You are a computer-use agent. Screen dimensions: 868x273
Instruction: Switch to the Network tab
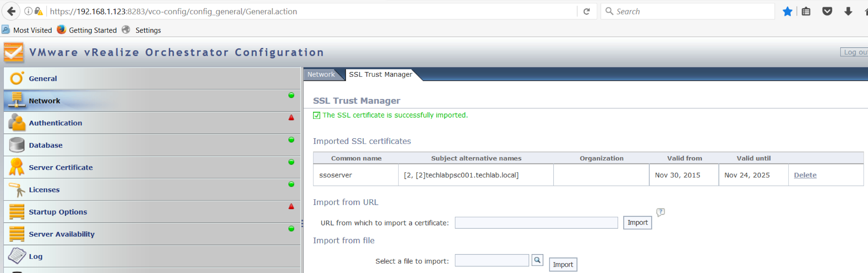(321, 74)
